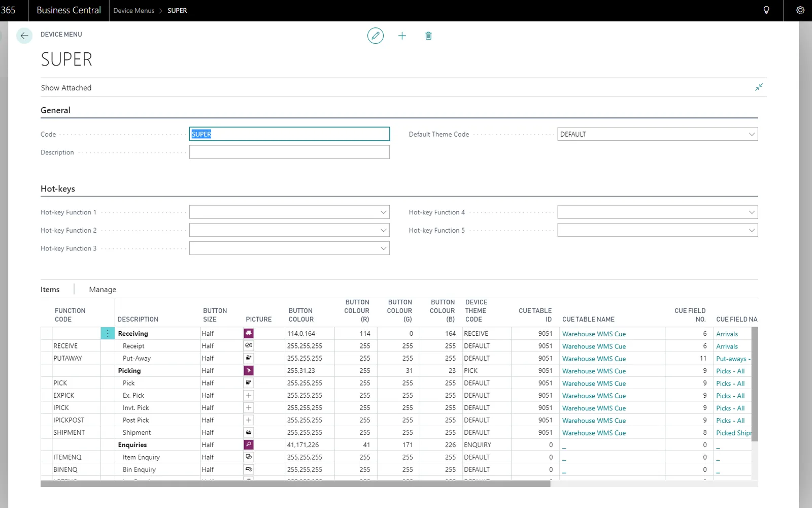Delete the device menu with trash icon

pyautogui.click(x=428, y=36)
